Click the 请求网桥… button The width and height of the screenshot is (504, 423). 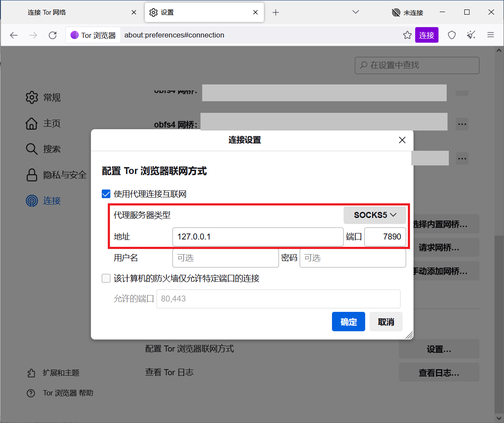pos(446,248)
